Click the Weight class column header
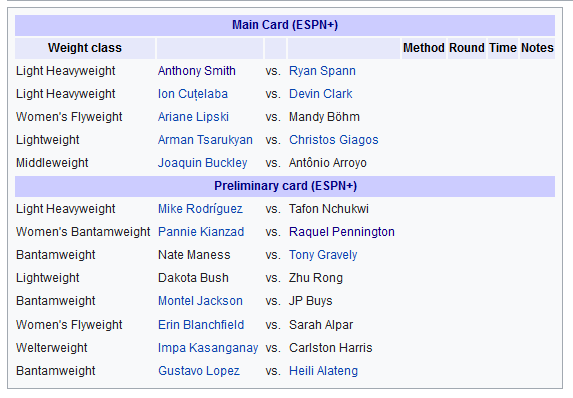 (x=85, y=48)
